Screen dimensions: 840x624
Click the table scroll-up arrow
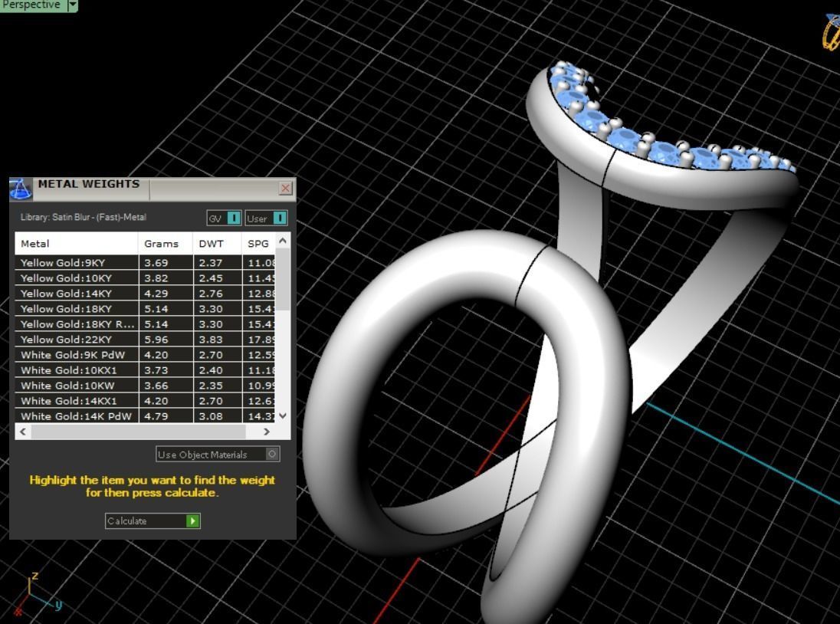click(x=283, y=241)
